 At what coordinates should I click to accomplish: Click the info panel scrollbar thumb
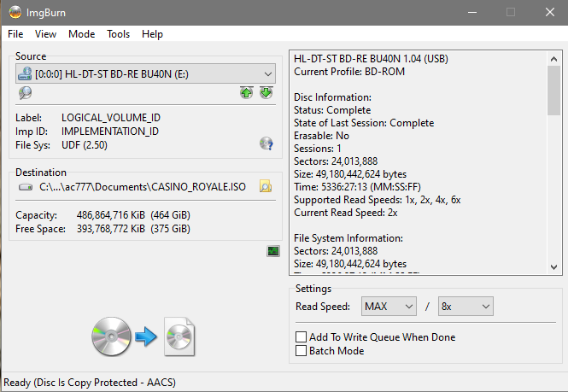coord(553,91)
